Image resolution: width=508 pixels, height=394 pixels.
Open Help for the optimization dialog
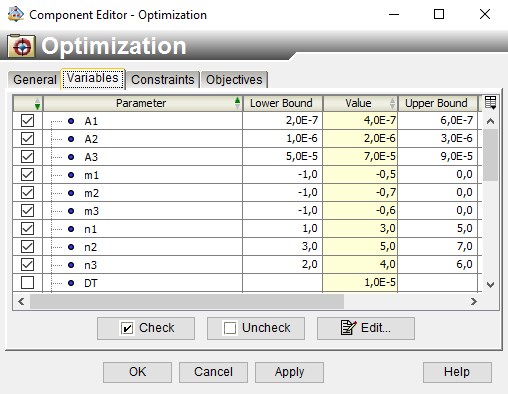pos(457,372)
